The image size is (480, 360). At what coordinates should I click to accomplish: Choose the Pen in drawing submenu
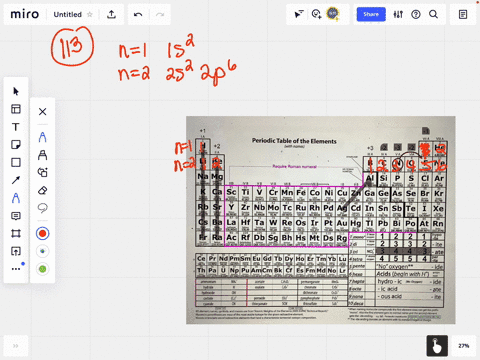(x=42, y=137)
